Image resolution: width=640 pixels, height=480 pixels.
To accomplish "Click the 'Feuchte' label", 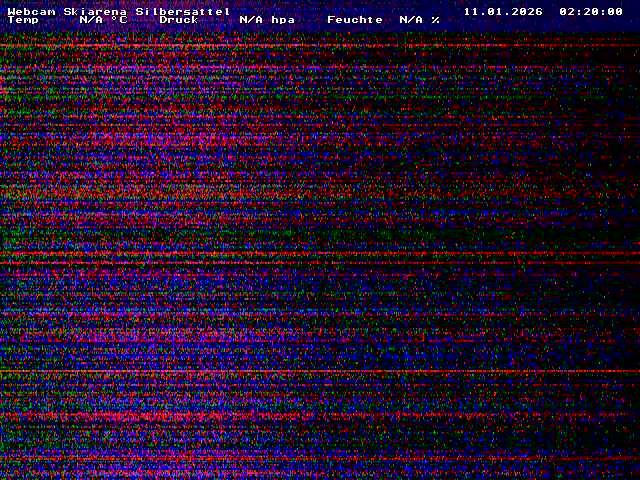I will (355, 20).
